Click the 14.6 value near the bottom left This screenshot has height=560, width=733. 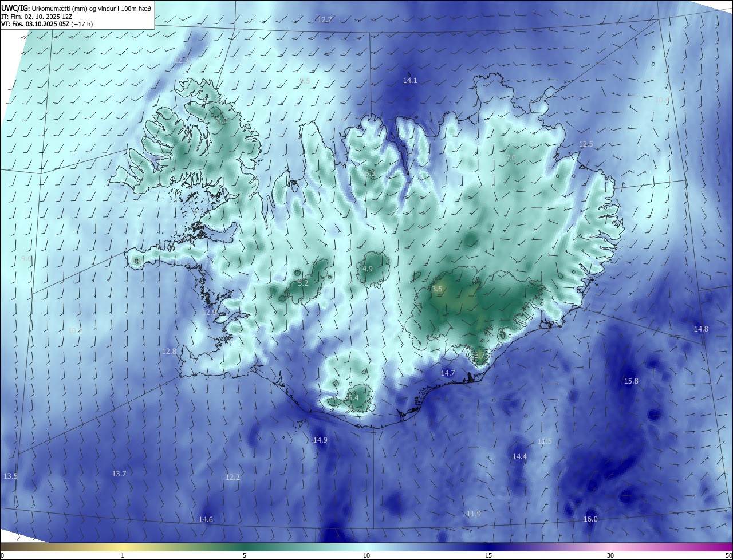point(206,520)
